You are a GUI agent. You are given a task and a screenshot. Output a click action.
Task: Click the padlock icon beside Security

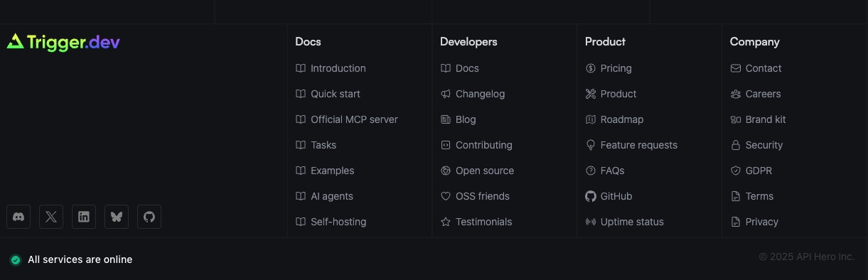736,145
